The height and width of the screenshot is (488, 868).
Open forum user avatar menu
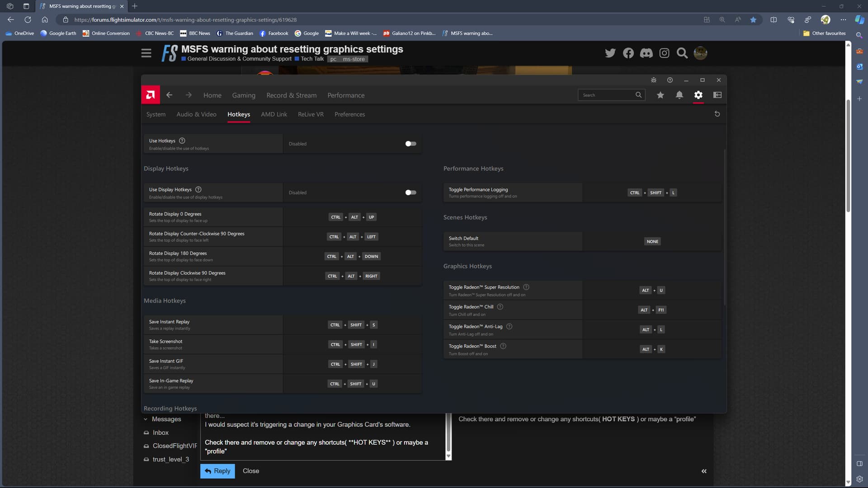(700, 53)
